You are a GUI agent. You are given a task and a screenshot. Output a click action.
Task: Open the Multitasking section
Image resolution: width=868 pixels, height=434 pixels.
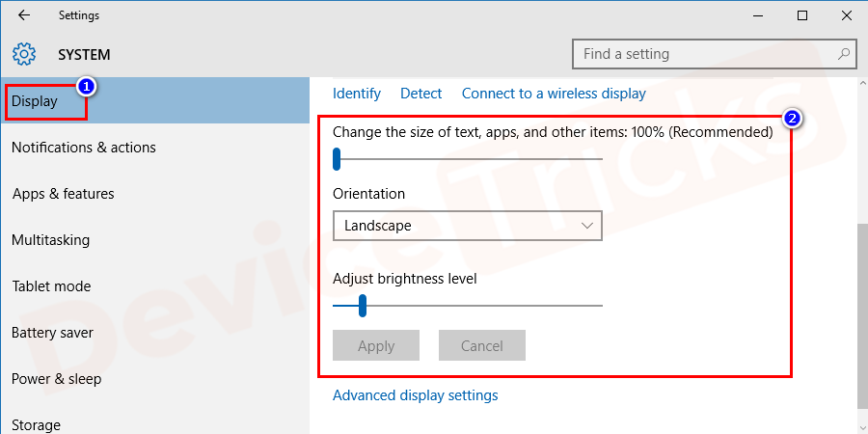coord(50,240)
